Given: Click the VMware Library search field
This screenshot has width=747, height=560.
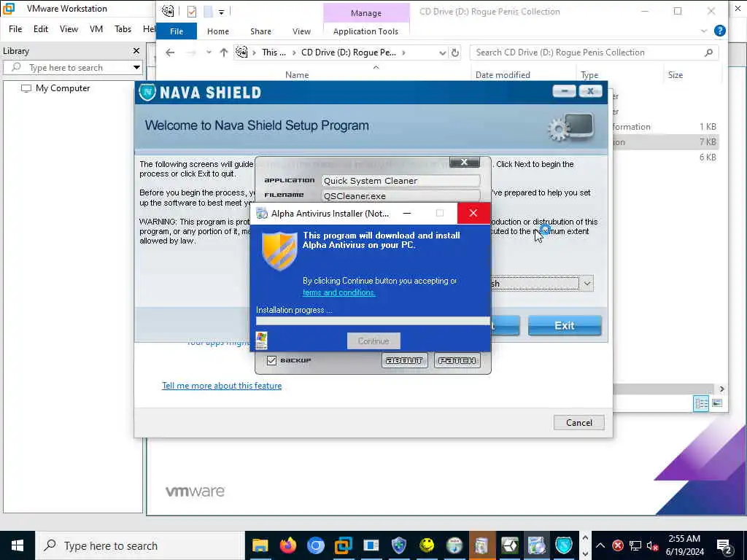Looking at the screenshot, I should coord(71,67).
